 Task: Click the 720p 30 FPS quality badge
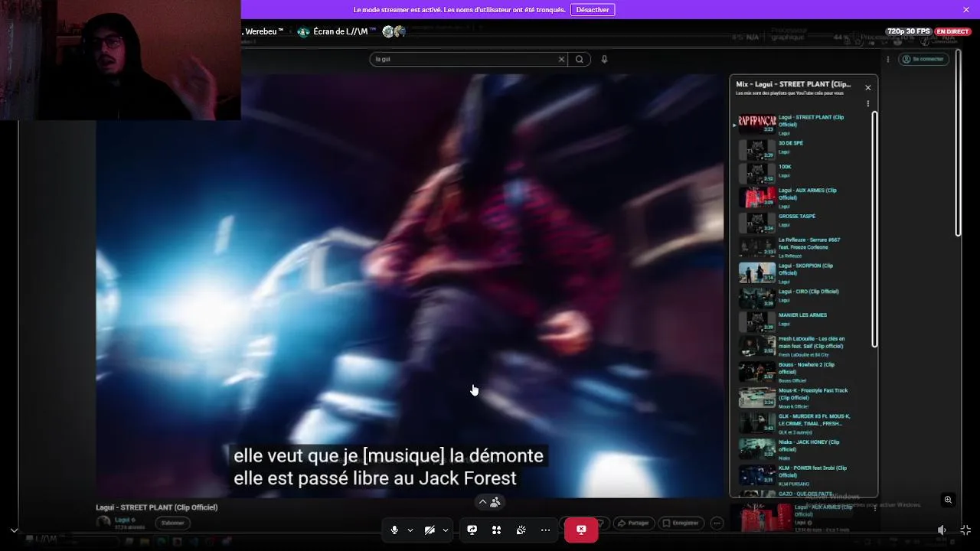[908, 31]
